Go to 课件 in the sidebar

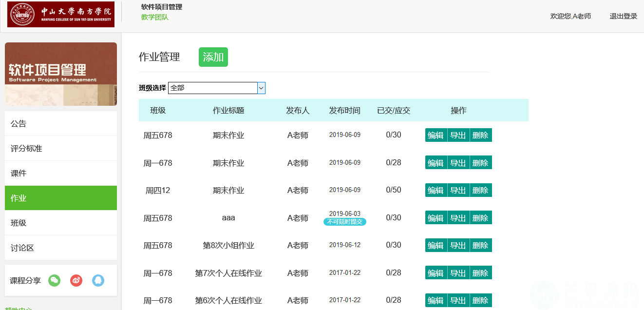click(61, 174)
